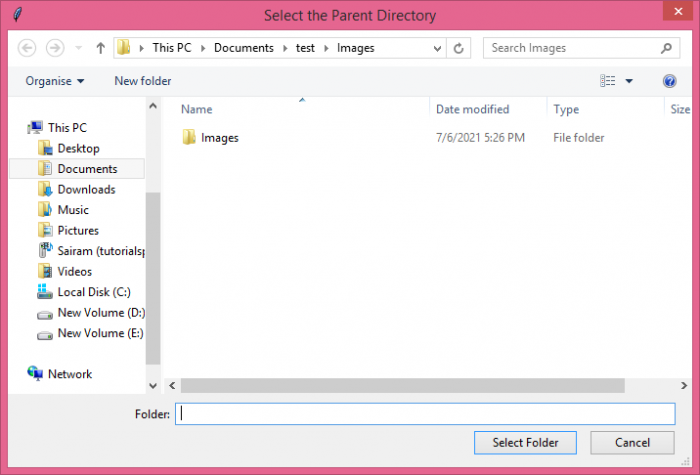Screen dimensions: 700x475
Task: Open Local Disk (C:) drive
Action: coord(94,292)
